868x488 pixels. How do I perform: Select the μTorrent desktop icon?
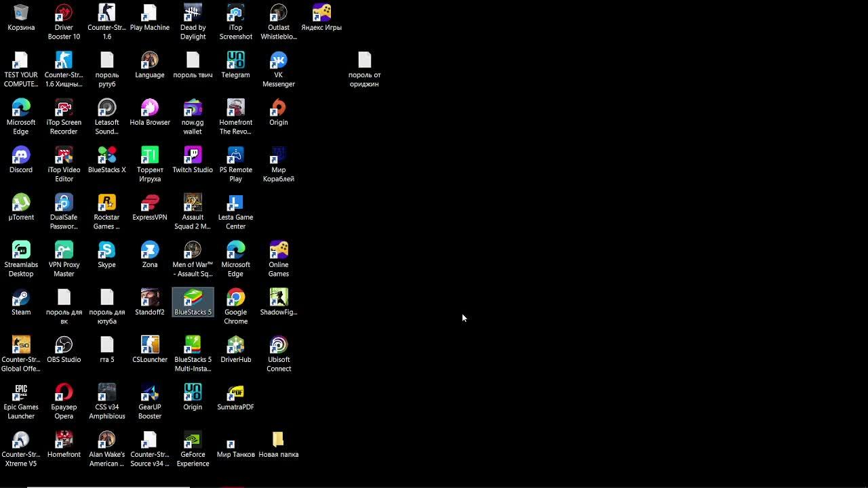(21, 207)
